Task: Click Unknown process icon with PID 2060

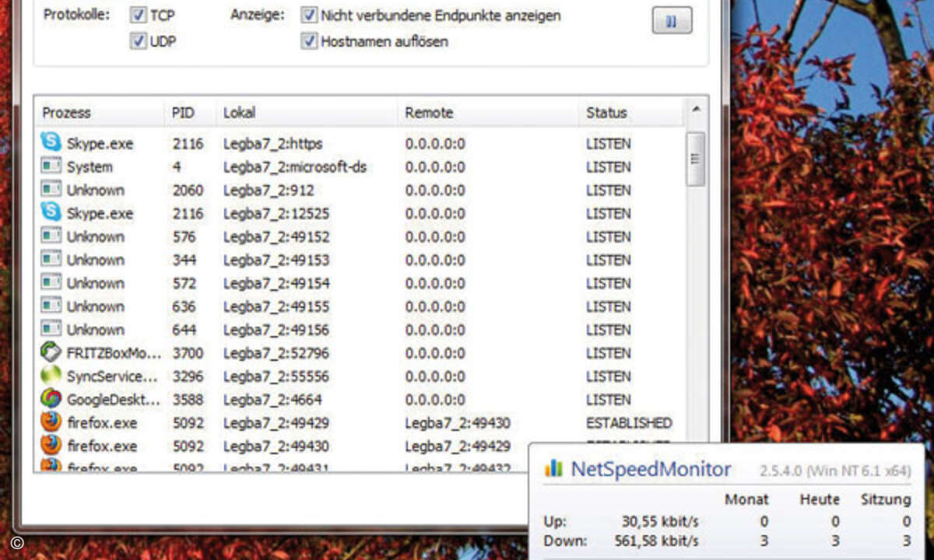Action: tap(51, 190)
